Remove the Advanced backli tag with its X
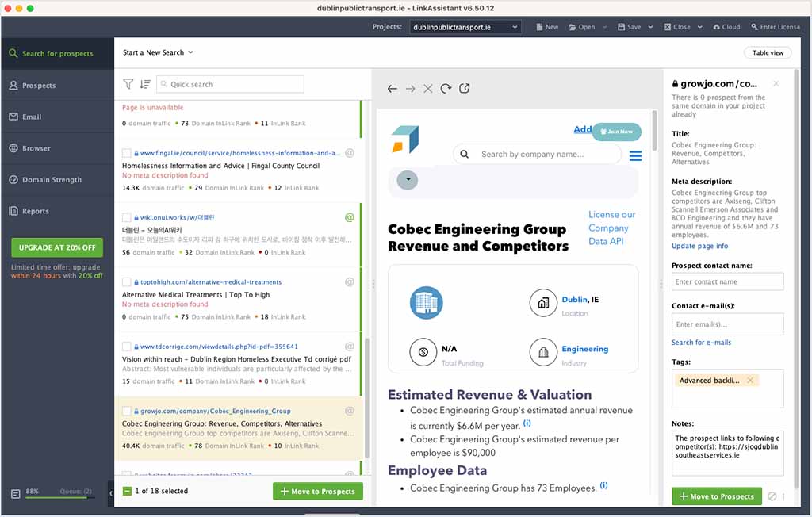Viewport: 812px width, 517px height. 749,380
